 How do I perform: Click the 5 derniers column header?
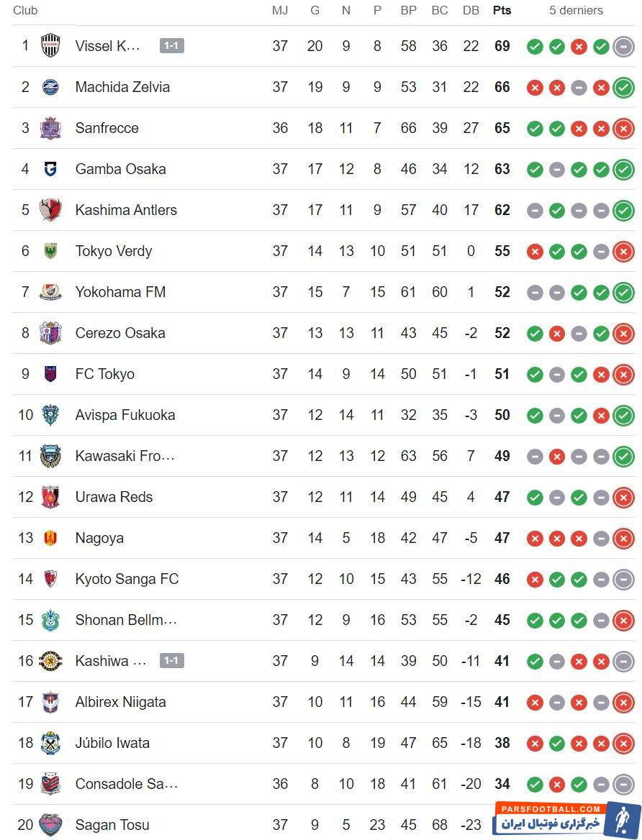(576, 10)
